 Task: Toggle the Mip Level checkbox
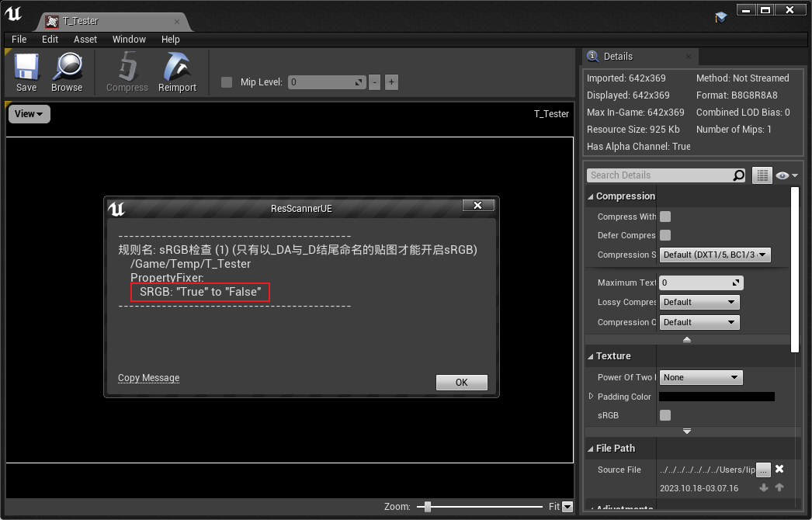pyautogui.click(x=227, y=82)
